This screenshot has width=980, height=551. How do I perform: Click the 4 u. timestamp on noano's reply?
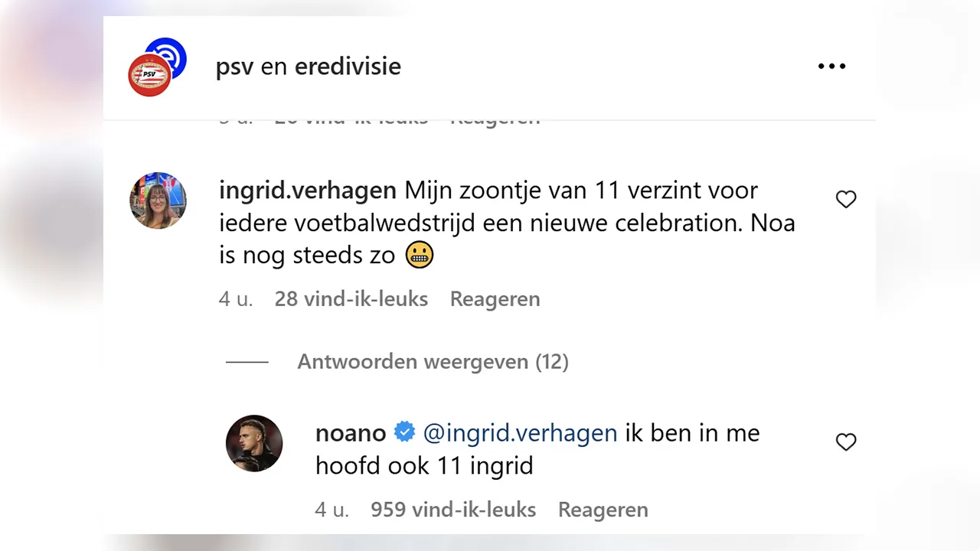(x=332, y=510)
